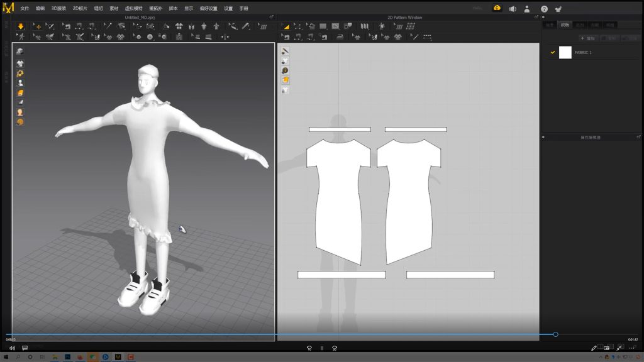Open the 文件 (File) menu
Screen dimensions: 644x362
pos(25,9)
